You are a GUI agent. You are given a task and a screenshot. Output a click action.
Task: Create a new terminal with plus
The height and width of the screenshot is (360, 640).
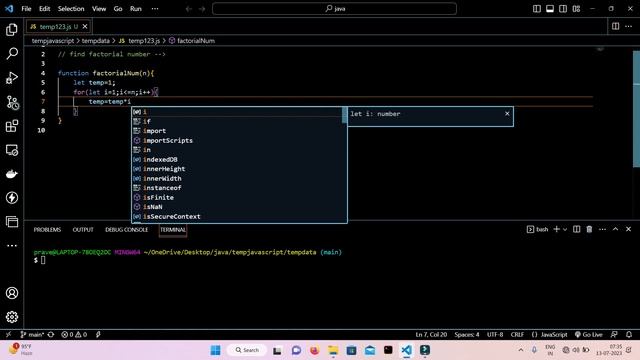556,229
